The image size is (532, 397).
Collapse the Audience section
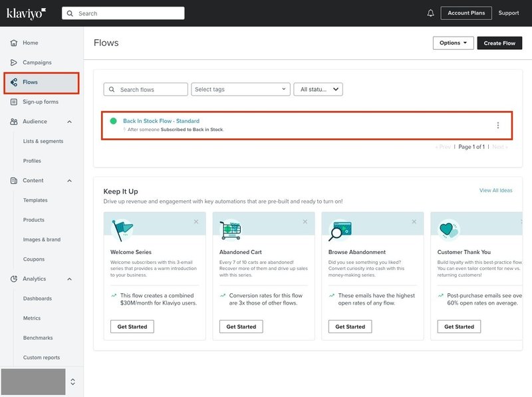[70, 122]
